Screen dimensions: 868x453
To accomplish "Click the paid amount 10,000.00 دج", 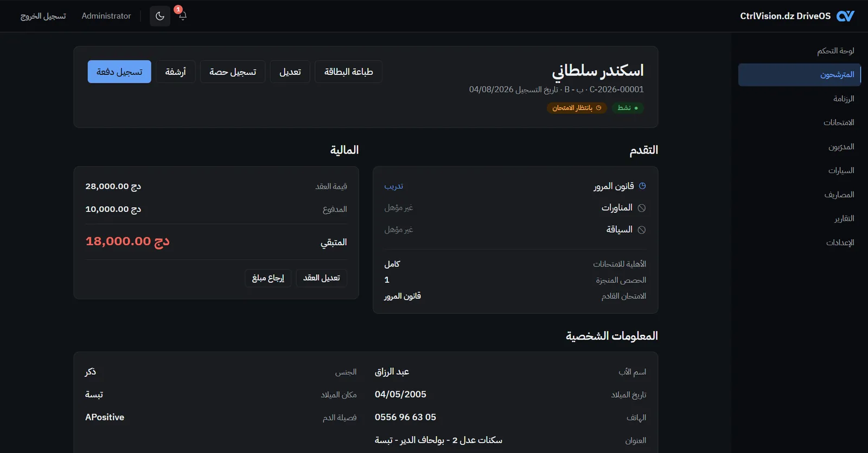I will [113, 209].
